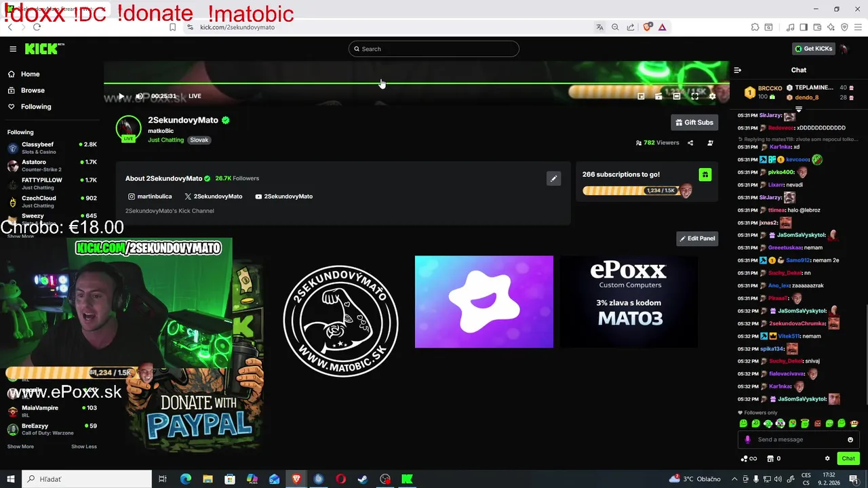Click the Edit Panel button

click(x=697, y=239)
